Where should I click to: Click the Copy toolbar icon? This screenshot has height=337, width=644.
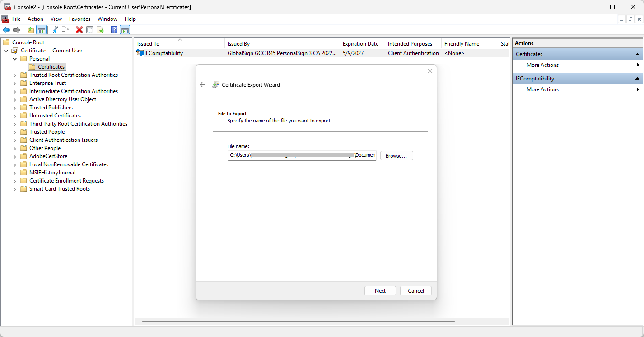[x=65, y=30]
